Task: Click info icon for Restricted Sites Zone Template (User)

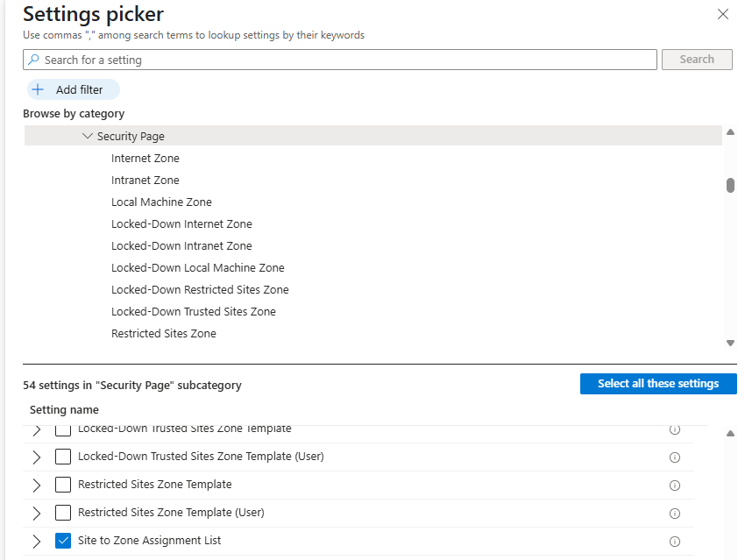Action: point(675,514)
